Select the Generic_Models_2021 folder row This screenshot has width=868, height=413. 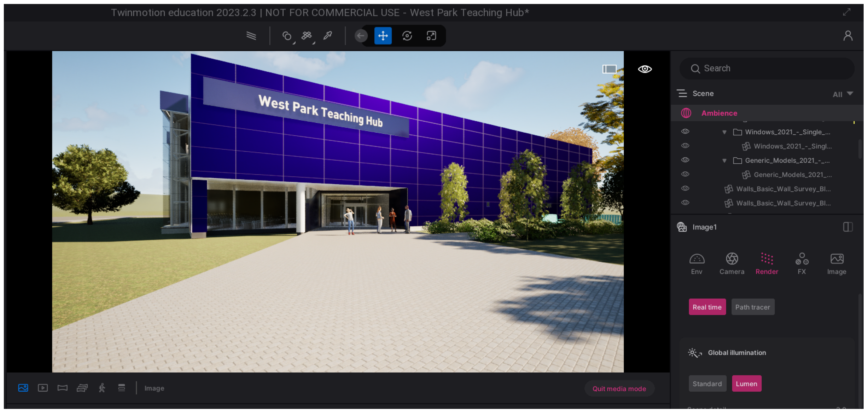click(x=767, y=160)
